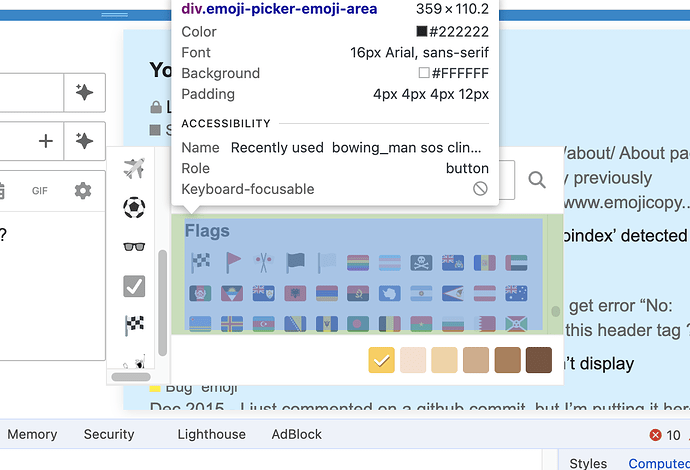Open settings with the gear icon
Image resolution: width=690 pixels, height=470 pixels.
(x=83, y=191)
